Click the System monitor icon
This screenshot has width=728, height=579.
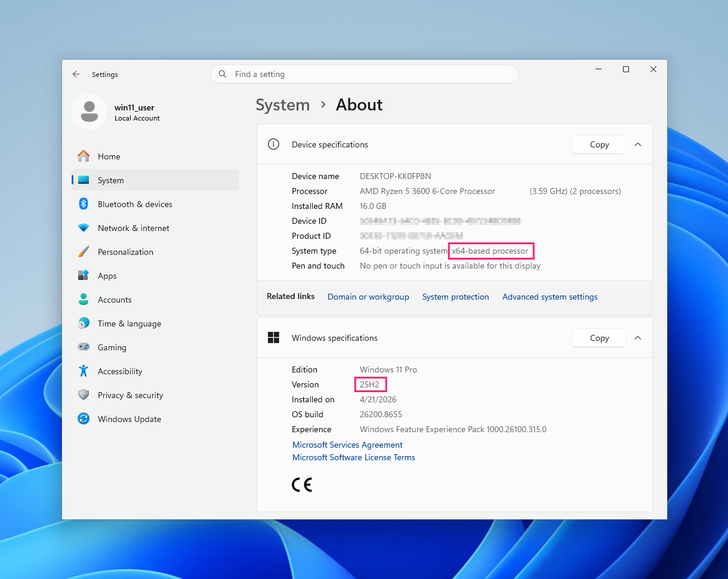(84, 180)
